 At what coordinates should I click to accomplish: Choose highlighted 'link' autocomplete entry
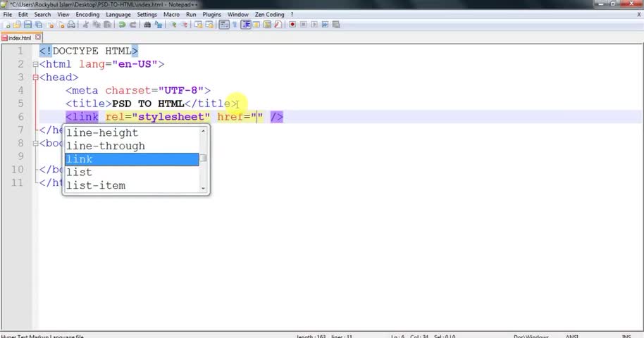coord(132,159)
